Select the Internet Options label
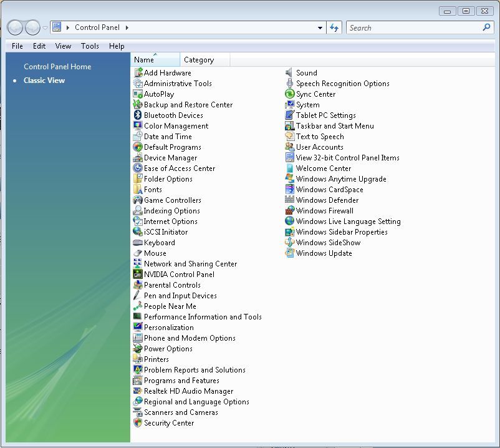Image resolution: width=500 pixels, height=448 pixels. (171, 222)
